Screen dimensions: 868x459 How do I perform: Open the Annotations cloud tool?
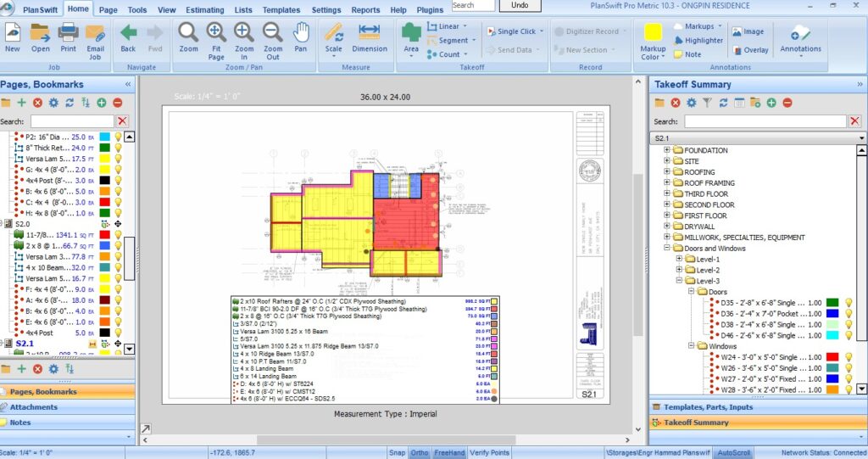(800, 37)
